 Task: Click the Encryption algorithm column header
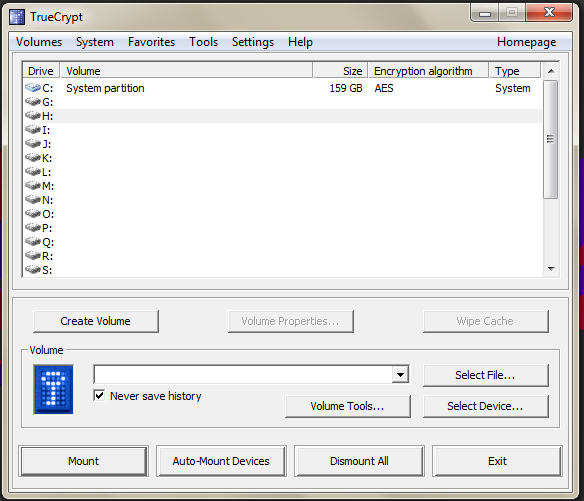click(428, 71)
